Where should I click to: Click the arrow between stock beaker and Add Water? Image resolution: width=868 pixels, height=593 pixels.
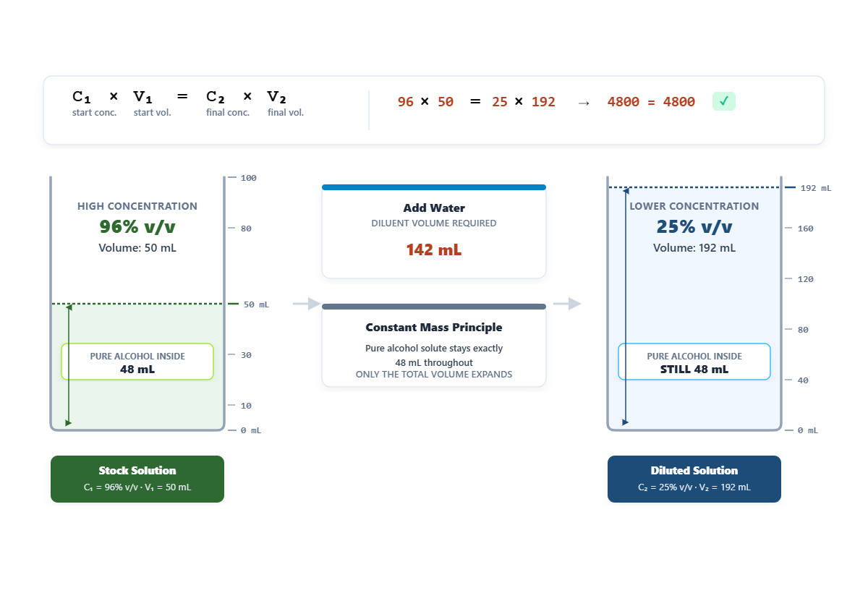coord(307,304)
